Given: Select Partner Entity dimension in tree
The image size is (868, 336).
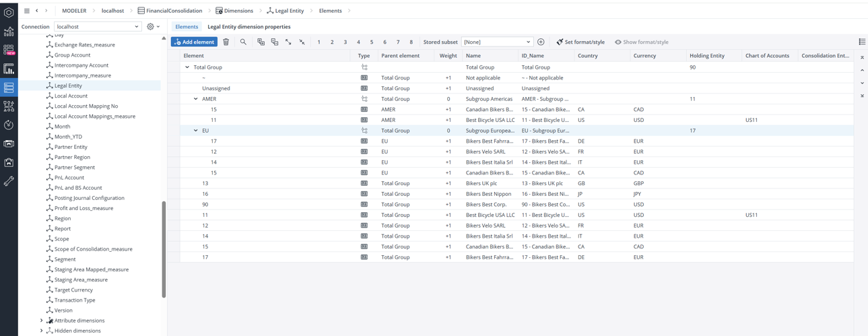Looking at the screenshot, I should tap(71, 147).
